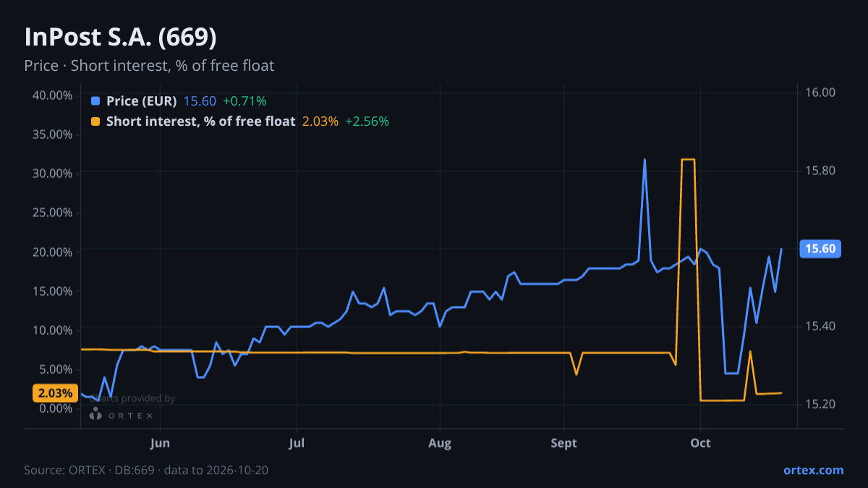Click the orange 2.03% short interest badge

pyautogui.click(x=55, y=393)
